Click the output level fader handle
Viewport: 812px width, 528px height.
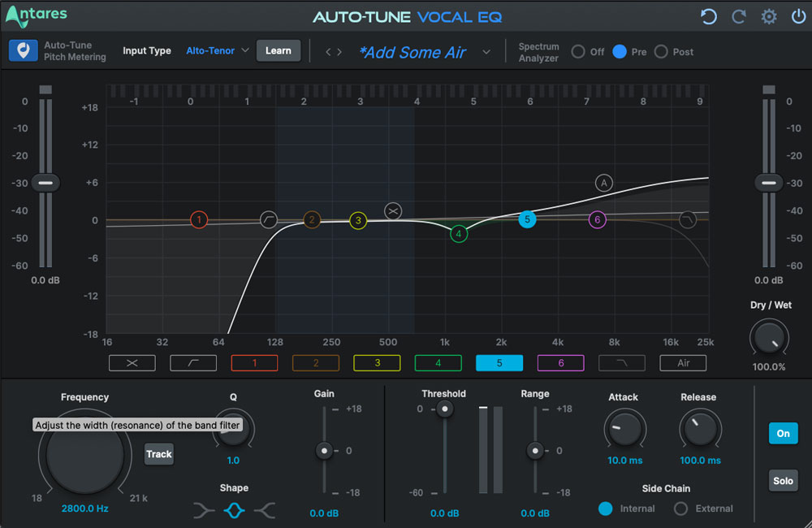[769, 183]
